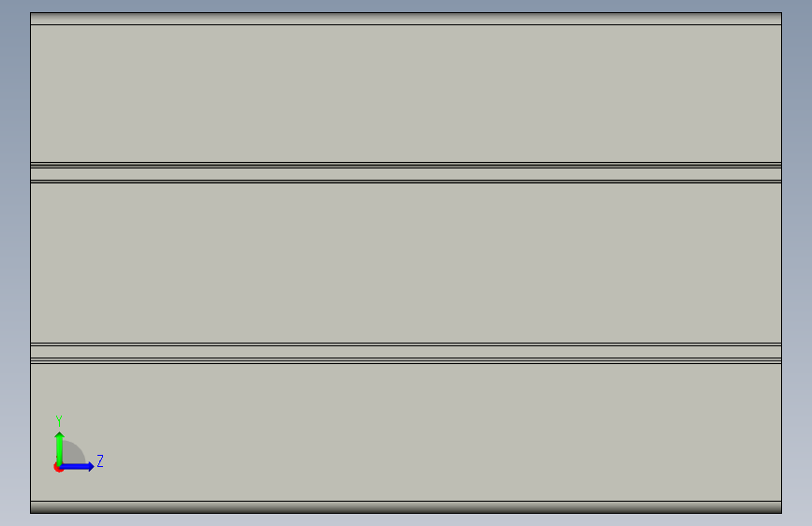812x526 pixels.
Task: Select the upper large panel face
Action: point(406,94)
